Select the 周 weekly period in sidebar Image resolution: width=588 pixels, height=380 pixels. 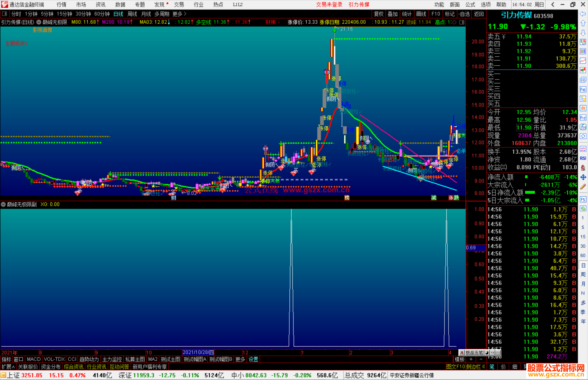click(x=583, y=274)
